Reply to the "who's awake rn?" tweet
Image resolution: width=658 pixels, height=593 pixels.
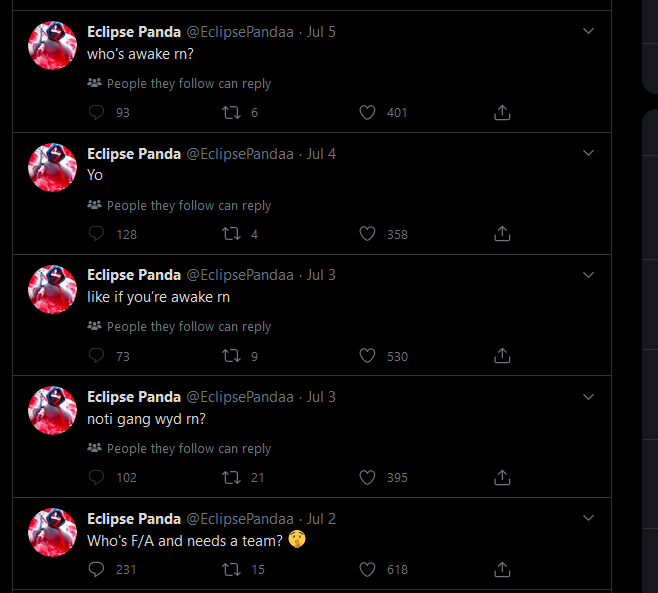point(96,113)
